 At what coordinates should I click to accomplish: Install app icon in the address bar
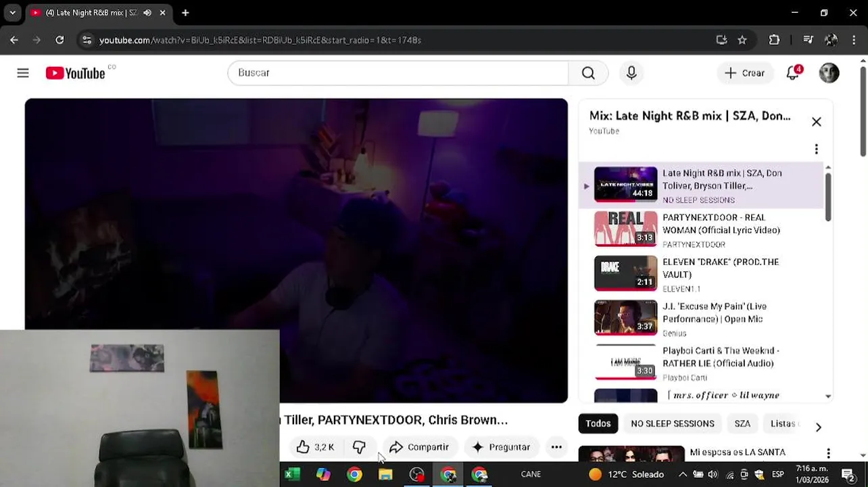coord(721,40)
